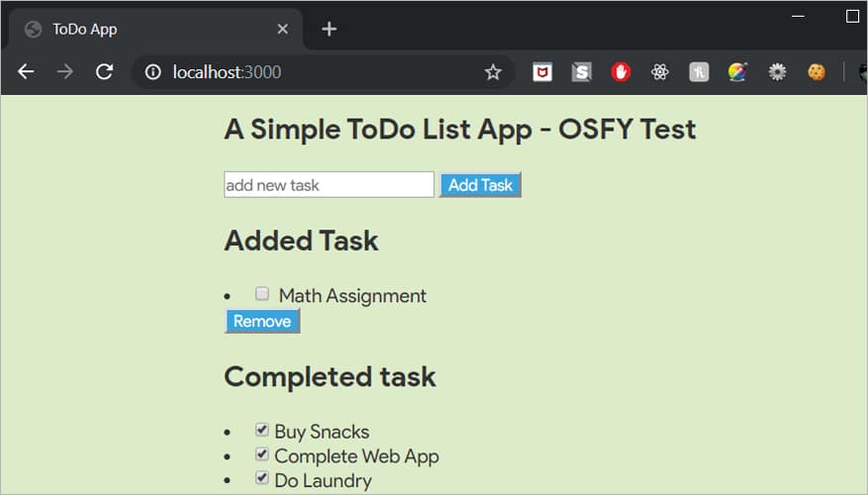The height and width of the screenshot is (495, 868).
Task: Focus the add new task field
Action: (x=329, y=185)
